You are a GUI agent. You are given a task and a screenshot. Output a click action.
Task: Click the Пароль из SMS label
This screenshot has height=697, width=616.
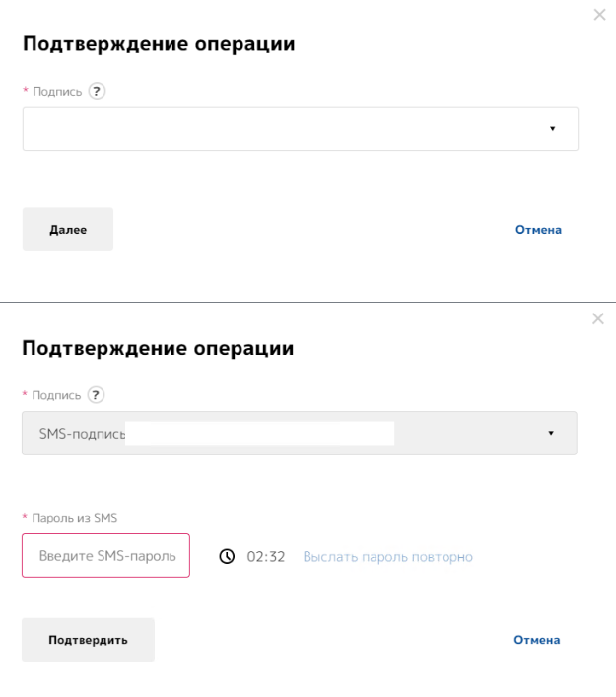click(x=73, y=517)
